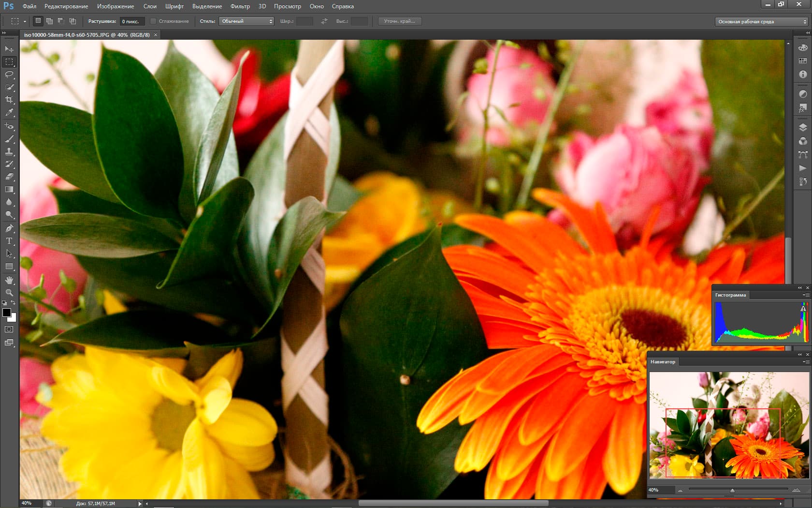Viewport: 812px width, 508px height.
Task: Click the Растушевка feather input field
Action: click(132, 21)
